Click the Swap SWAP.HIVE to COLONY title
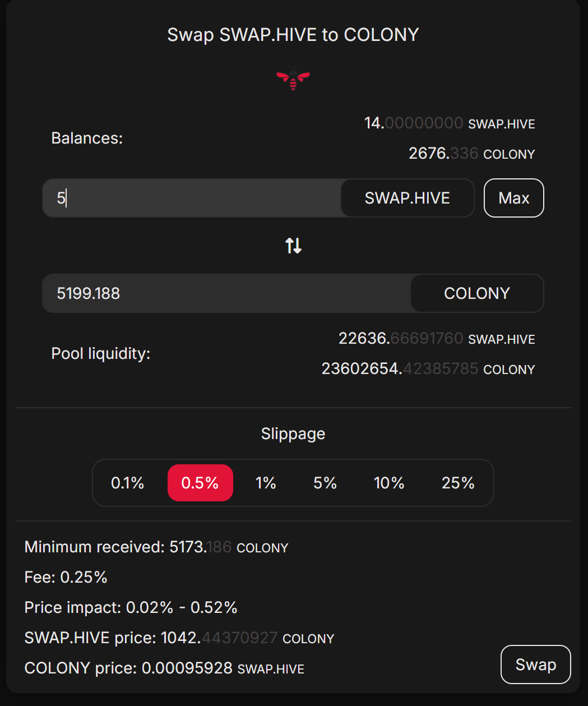The width and height of the screenshot is (588, 706). click(x=293, y=35)
